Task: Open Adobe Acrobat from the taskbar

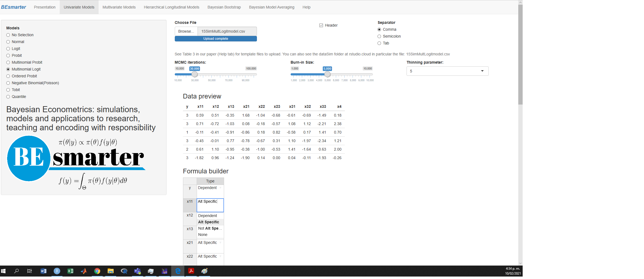Action: 191,271
